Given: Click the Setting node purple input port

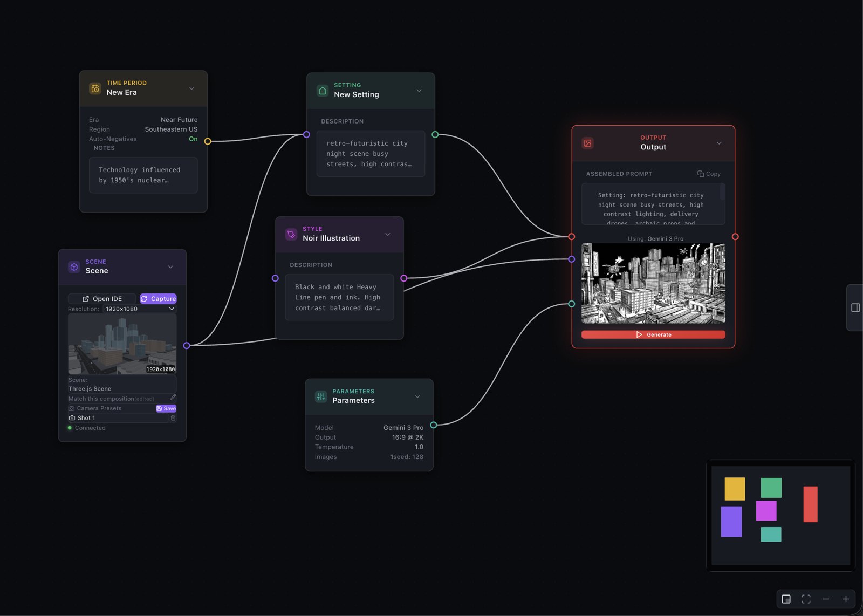Looking at the screenshot, I should tap(306, 134).
